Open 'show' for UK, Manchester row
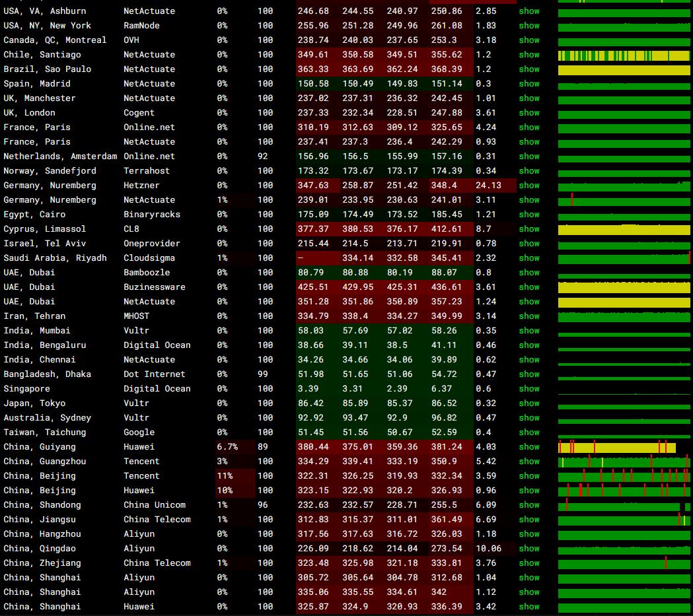 click(529, 98)
